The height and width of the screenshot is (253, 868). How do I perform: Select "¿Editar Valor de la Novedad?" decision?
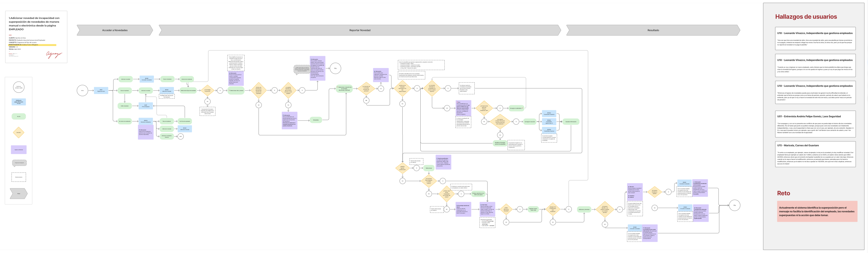[506, 209]
